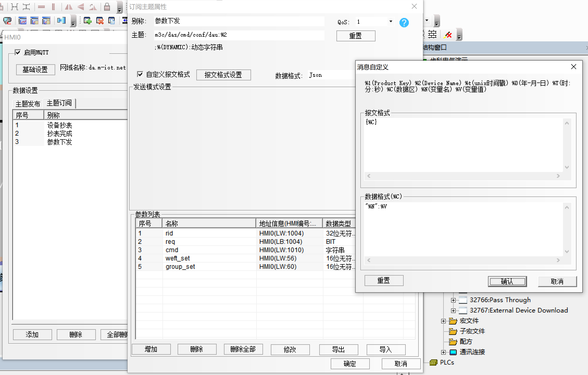Screen dimensions: 588x375
Task: Expand the 通讯连接 tree node
Action: click(443, 352)
